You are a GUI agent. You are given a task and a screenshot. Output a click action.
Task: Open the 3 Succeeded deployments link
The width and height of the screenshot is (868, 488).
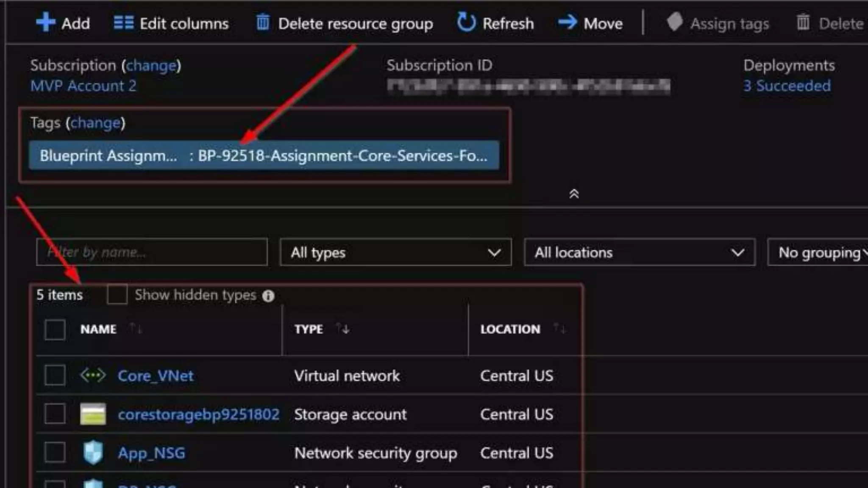787,86
